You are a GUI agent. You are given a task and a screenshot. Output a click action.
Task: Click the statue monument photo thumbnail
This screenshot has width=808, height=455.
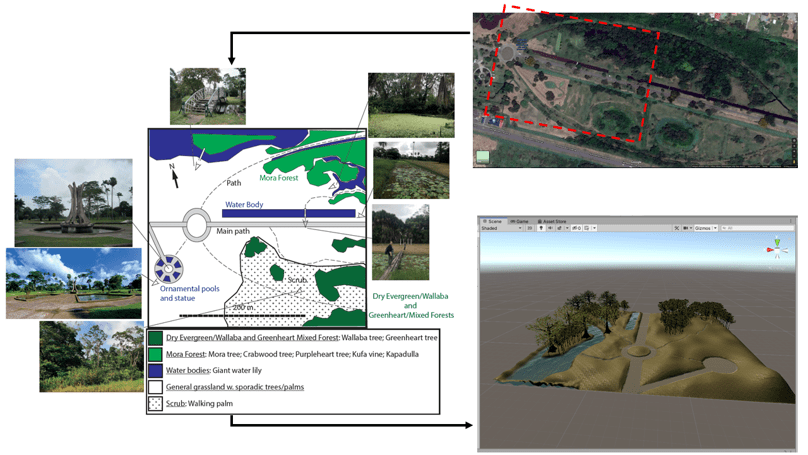coord(73,202)
